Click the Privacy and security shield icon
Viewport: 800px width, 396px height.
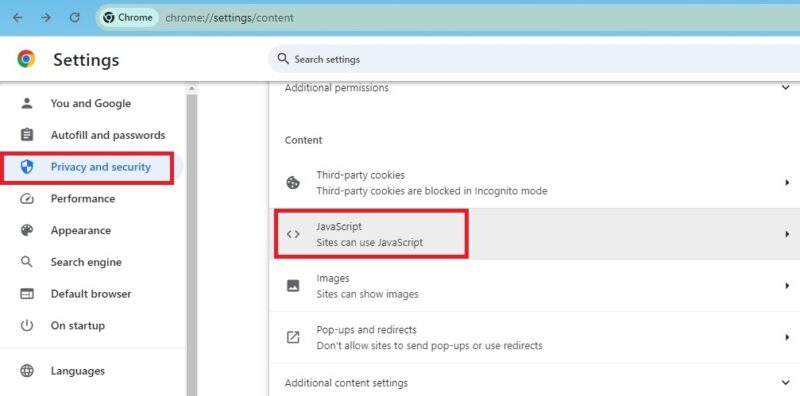pyautogui.click(x=27, y=167)
